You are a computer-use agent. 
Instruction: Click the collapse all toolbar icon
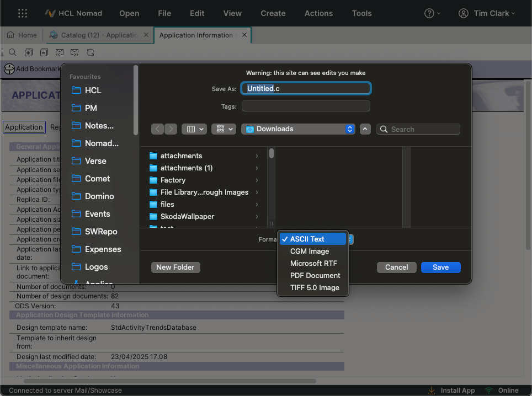44,52
